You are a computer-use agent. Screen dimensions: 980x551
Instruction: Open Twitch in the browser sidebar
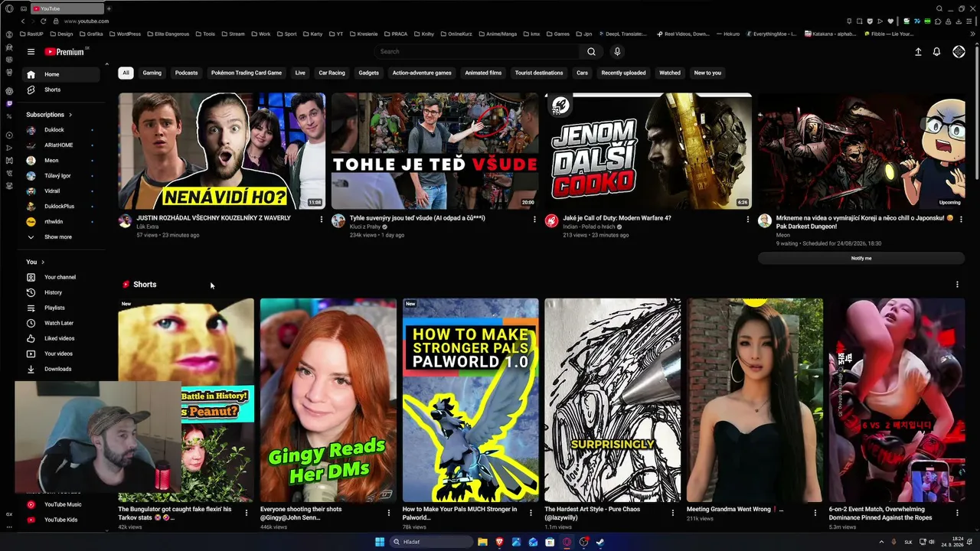pos(9,103)
